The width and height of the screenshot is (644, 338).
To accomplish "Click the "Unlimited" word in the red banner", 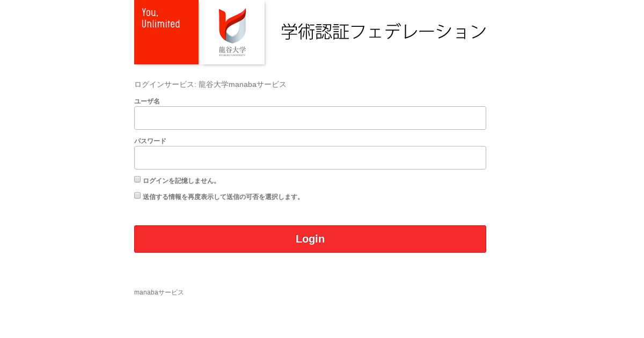I will coord(161,24).
